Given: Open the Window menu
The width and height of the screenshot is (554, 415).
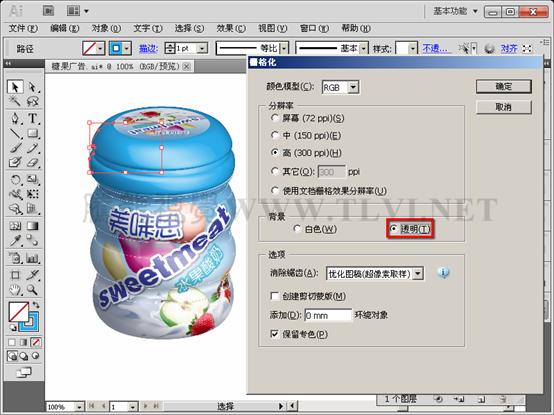Looking at the screenshot, I should click(x=314, y=28).
